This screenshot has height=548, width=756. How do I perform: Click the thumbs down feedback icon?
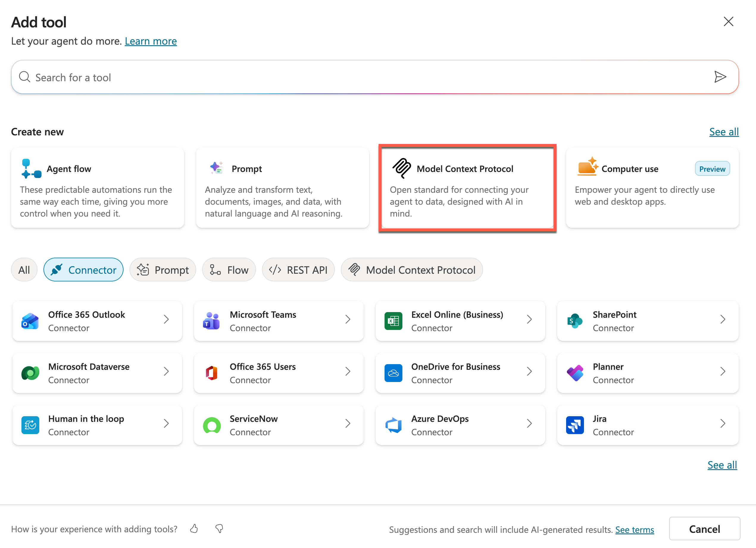[x=219, y=529]
